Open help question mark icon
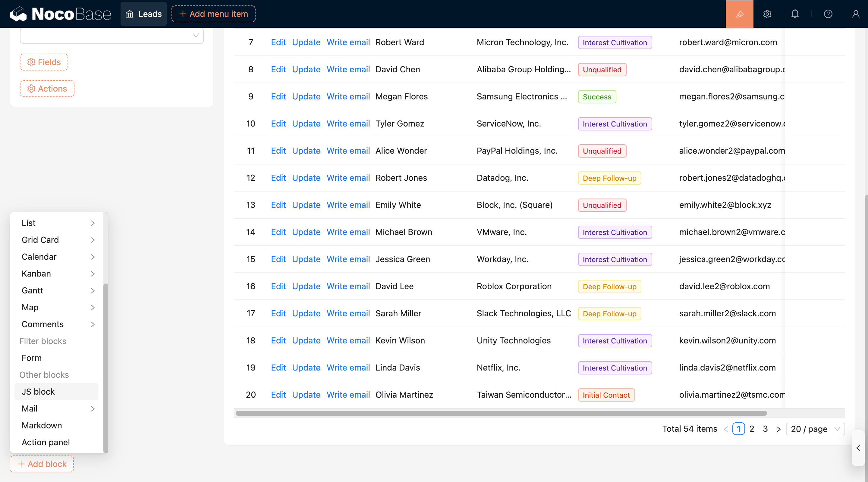 [828, 14]
